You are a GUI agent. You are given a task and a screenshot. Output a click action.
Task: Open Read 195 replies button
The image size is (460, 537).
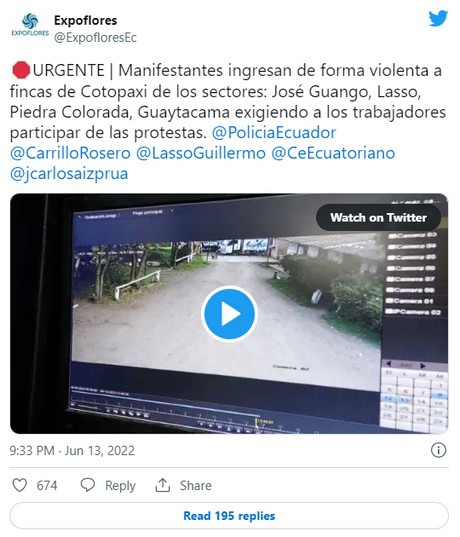(x=229, y=516)
